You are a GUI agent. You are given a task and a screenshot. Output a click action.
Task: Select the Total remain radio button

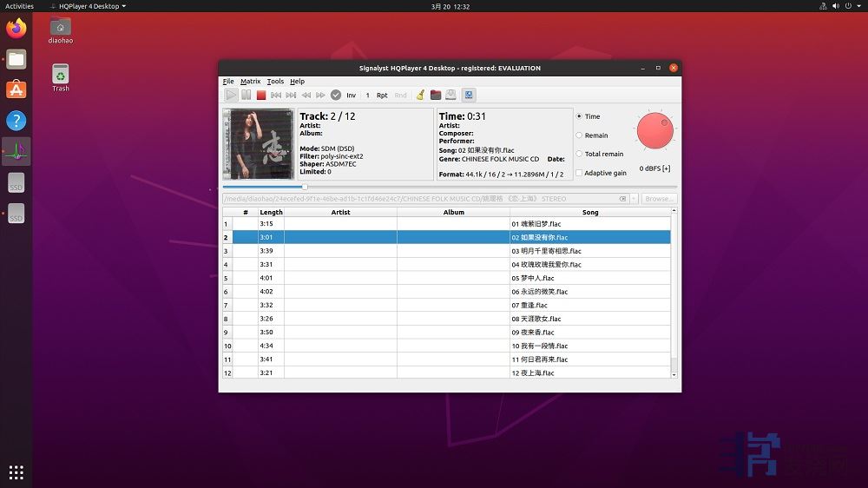pyautogui.click(x=580, y=154)
